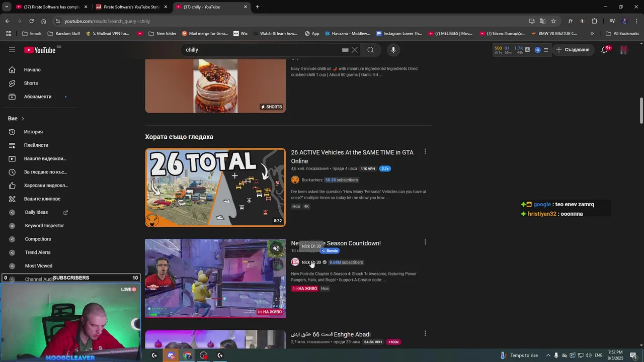Open Trend Alerts in the sidebar

point(40,252)
